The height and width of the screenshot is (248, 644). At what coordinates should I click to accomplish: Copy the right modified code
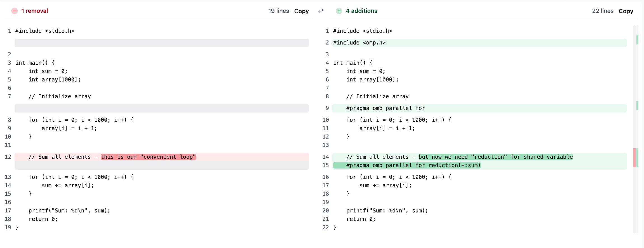coord(626,11)
